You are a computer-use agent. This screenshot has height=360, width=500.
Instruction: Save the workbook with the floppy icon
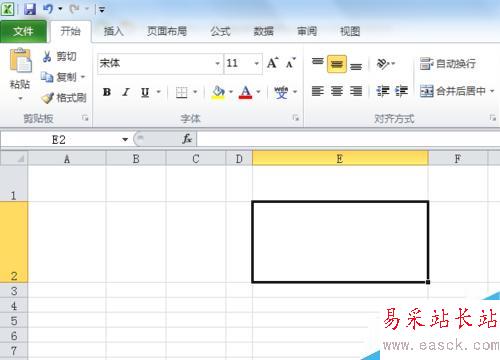30,9
